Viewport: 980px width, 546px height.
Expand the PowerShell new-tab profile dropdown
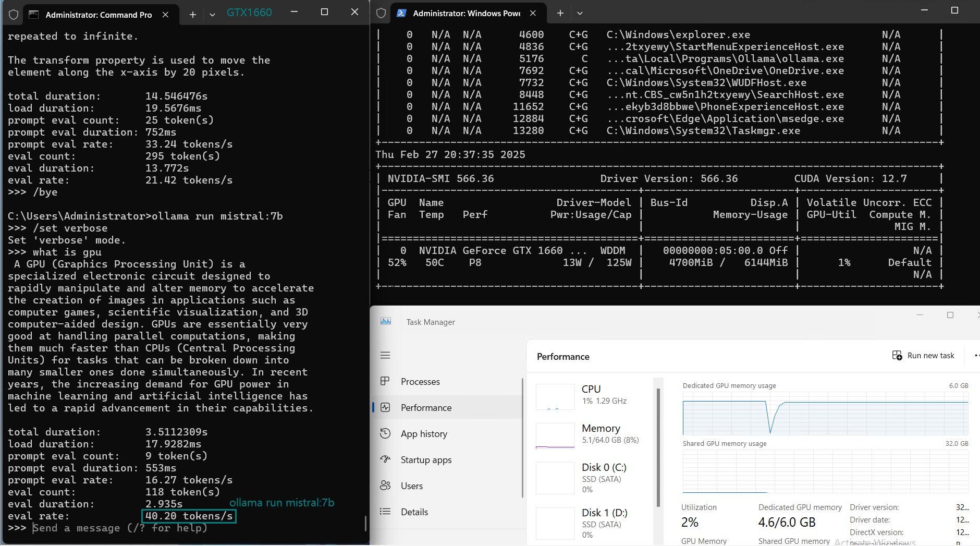tap(580, 13)
